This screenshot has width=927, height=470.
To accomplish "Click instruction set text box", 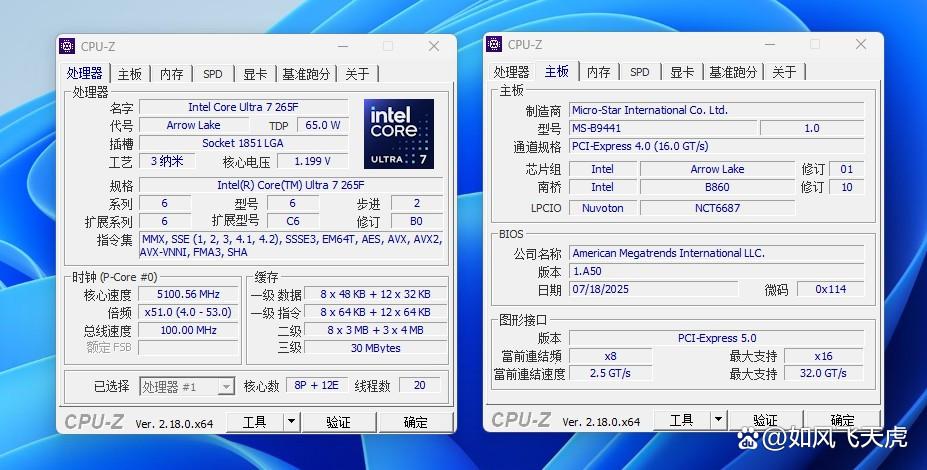I will point(291,245).
